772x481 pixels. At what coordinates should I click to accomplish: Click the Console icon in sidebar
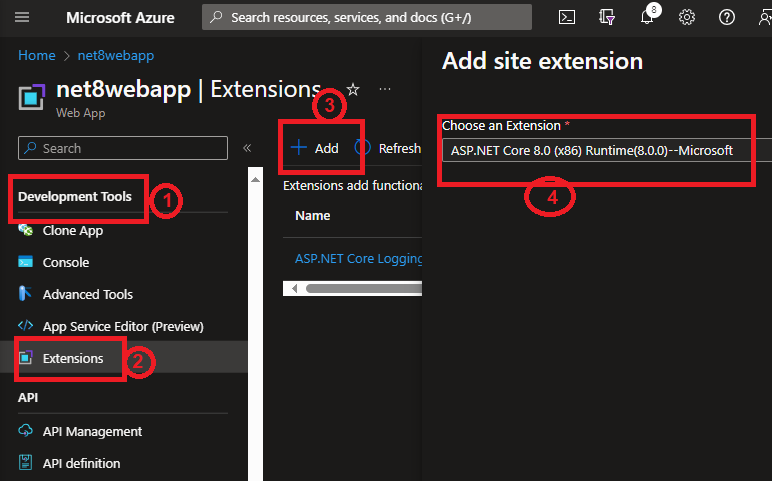tap(26, 261)
